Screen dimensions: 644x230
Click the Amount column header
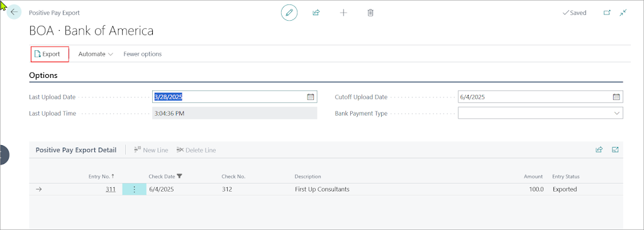click(x=533, y=176)
